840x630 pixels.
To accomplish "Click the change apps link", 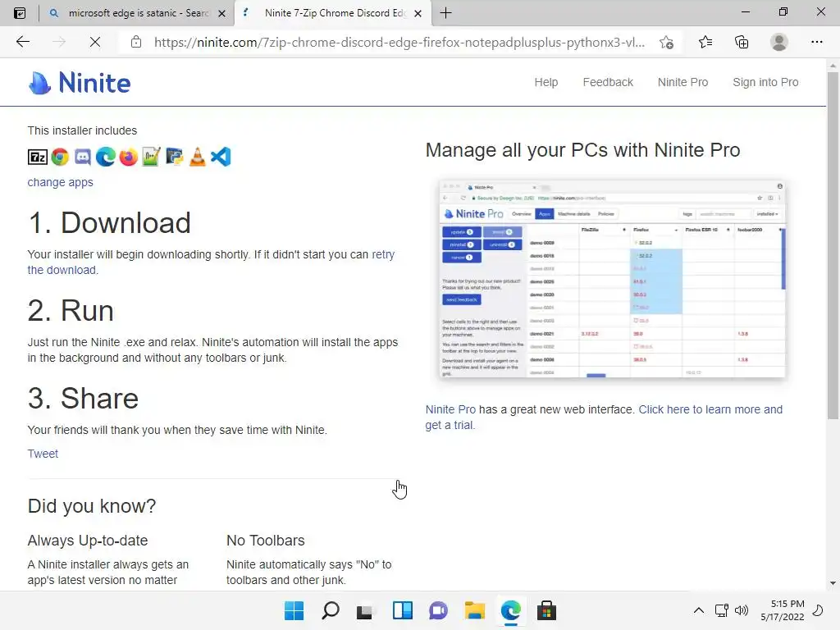I will (x=60, y=182).
